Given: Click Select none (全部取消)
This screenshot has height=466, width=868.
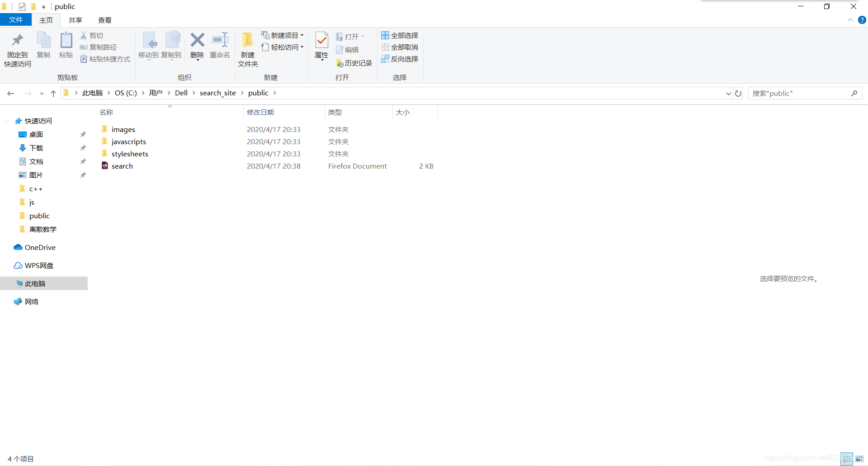Looking at the screenshot, I should (x=400, y=47).
